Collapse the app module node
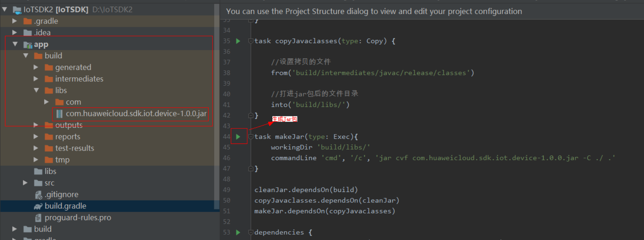Viewport: 644px width, 240px height. 15,44
